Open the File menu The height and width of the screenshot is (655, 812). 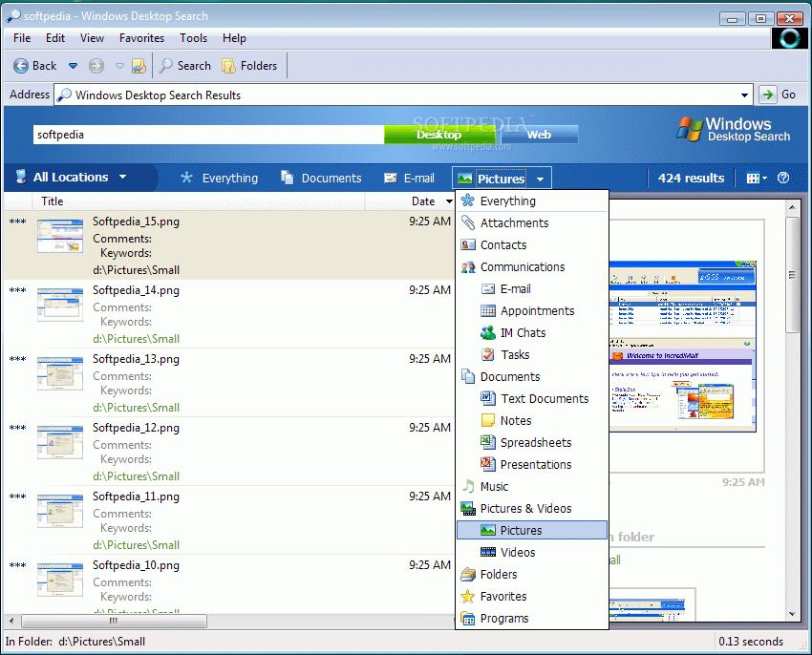(x=22, y=38)
